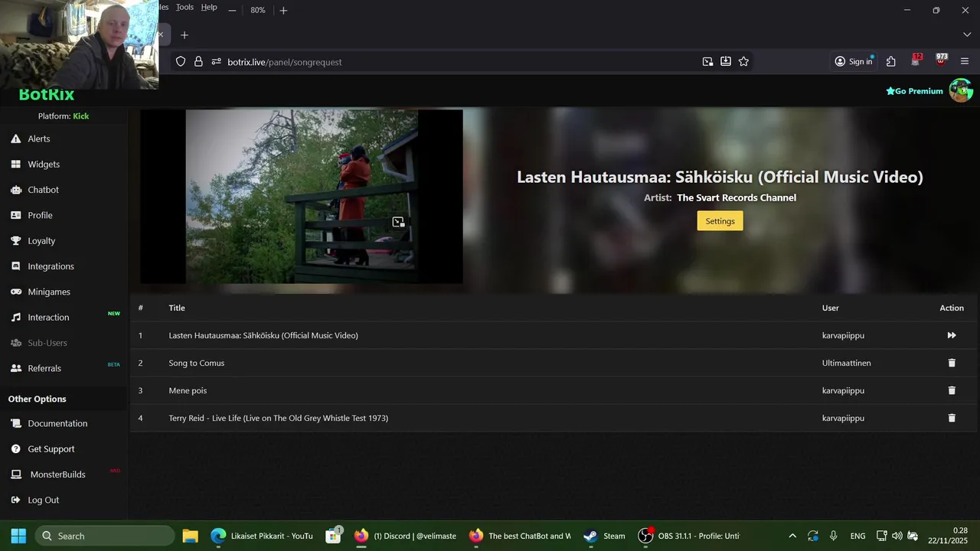Click the Interaction music note icon
Viewport: 980px width, 551px height.
click(x=15, y=318)
